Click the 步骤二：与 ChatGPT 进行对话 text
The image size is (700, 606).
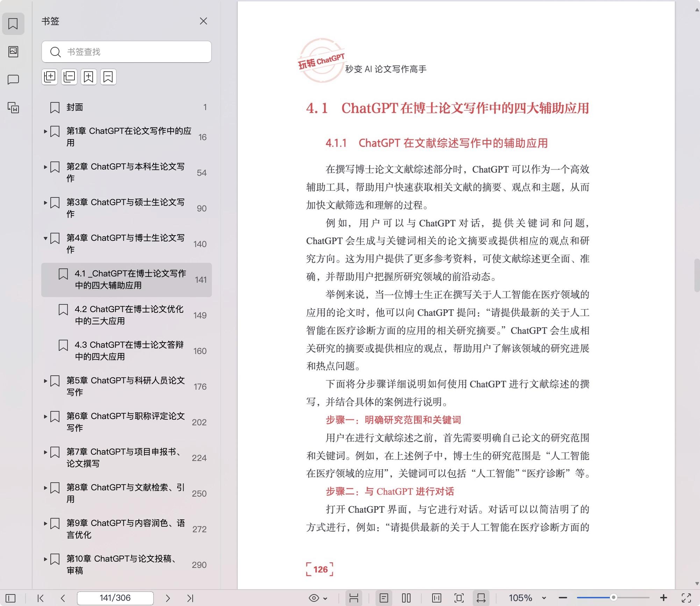(x=390, y=491)
